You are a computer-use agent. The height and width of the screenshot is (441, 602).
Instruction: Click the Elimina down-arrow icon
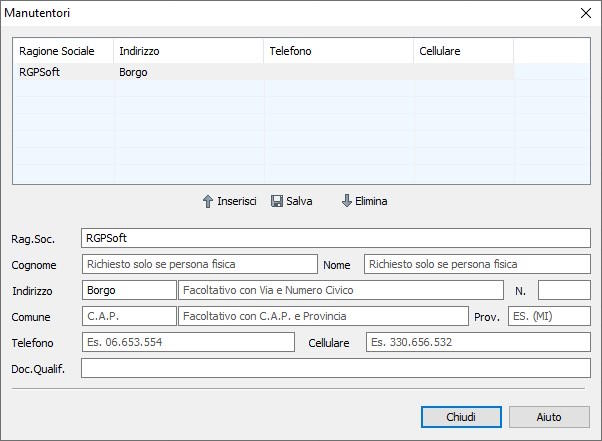347,201
